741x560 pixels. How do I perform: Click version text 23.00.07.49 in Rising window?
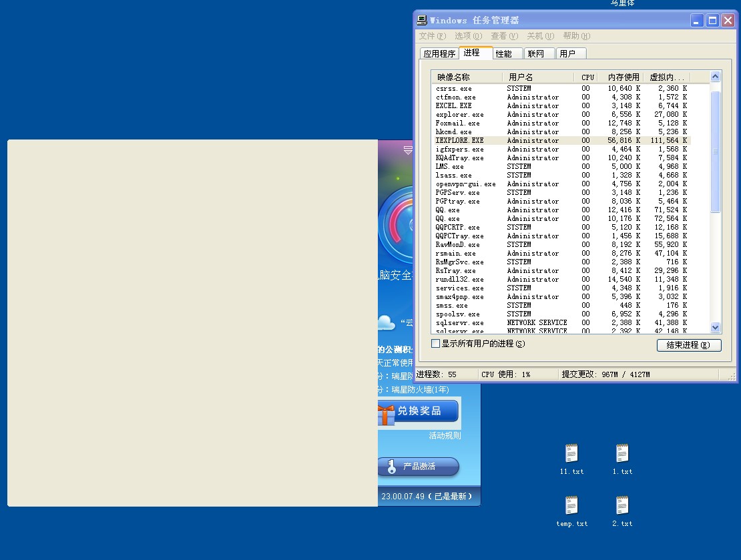403,496
